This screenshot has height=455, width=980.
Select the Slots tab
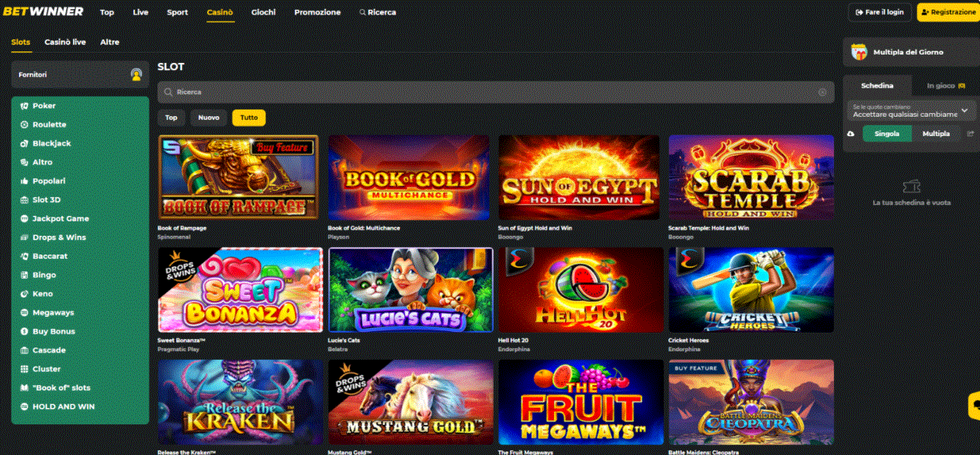pos(21,42)
